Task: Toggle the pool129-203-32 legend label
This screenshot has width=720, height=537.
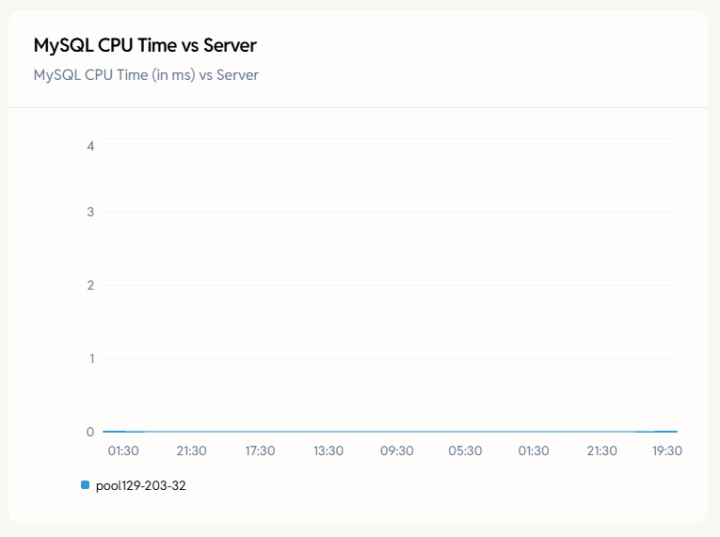Action: [141, 486]
